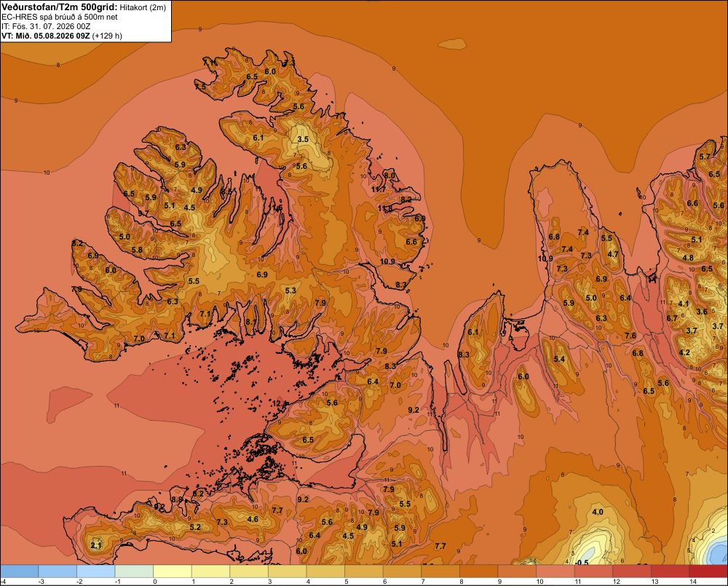Select the VT valid time line in header
728x586 pixels.
[62, 36]
